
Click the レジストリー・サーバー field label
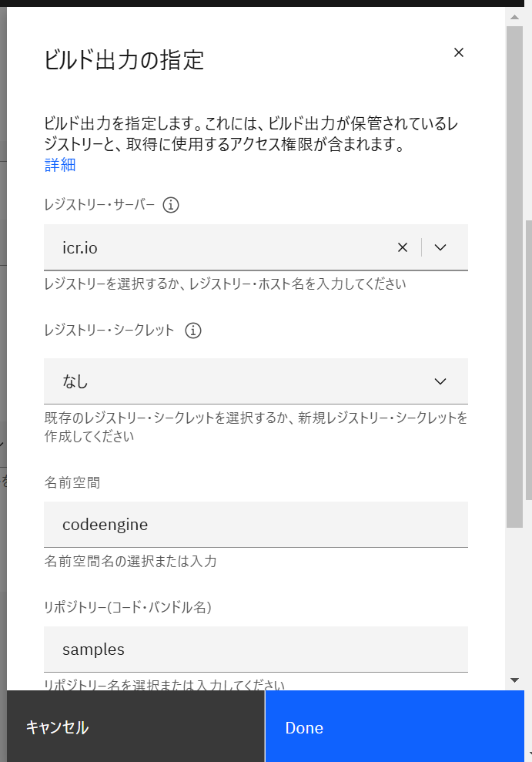(x=99, y=205)
